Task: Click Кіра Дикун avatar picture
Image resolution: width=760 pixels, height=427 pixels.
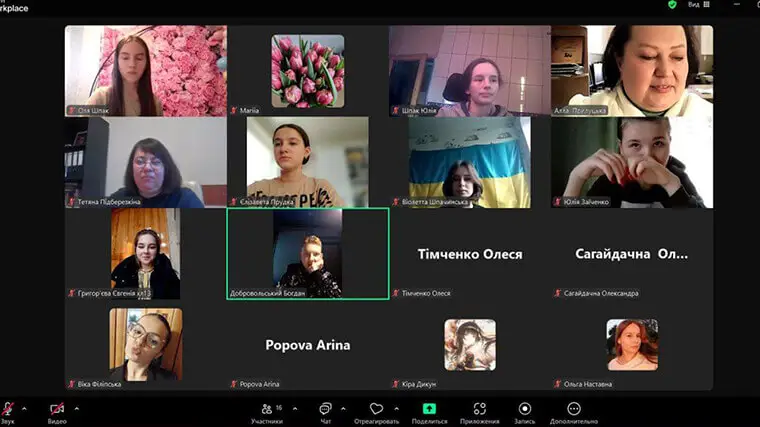Action: pos(469,344)
